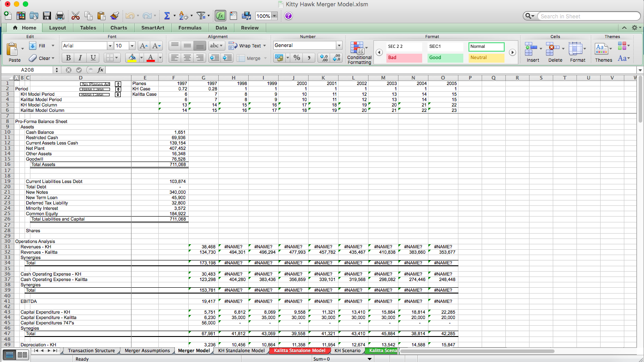Viewport: 644px width, 362px height.
Task: Toggle italic formatting
Action: 80,58
